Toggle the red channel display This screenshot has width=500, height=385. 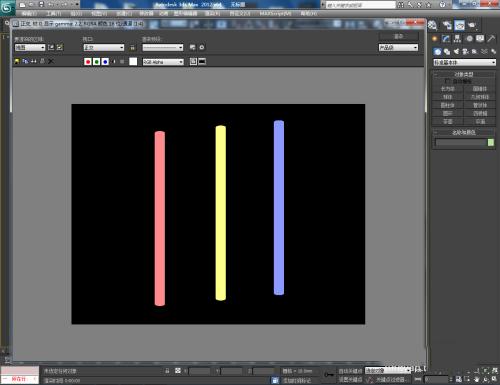tap(88, 62)
